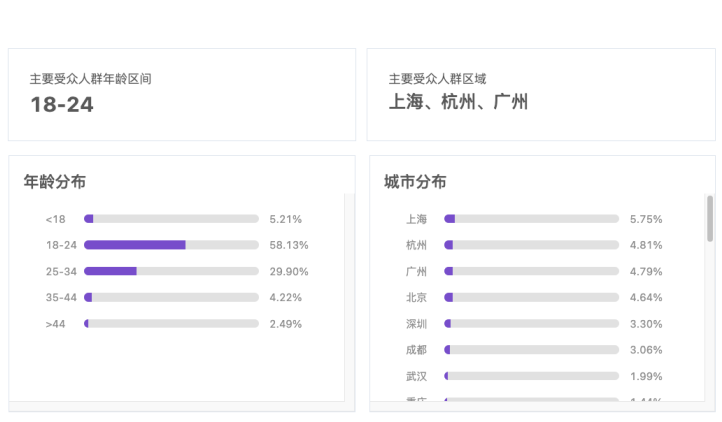
Task: Click the >44 age progress bar
Action: tap(171, 323)
